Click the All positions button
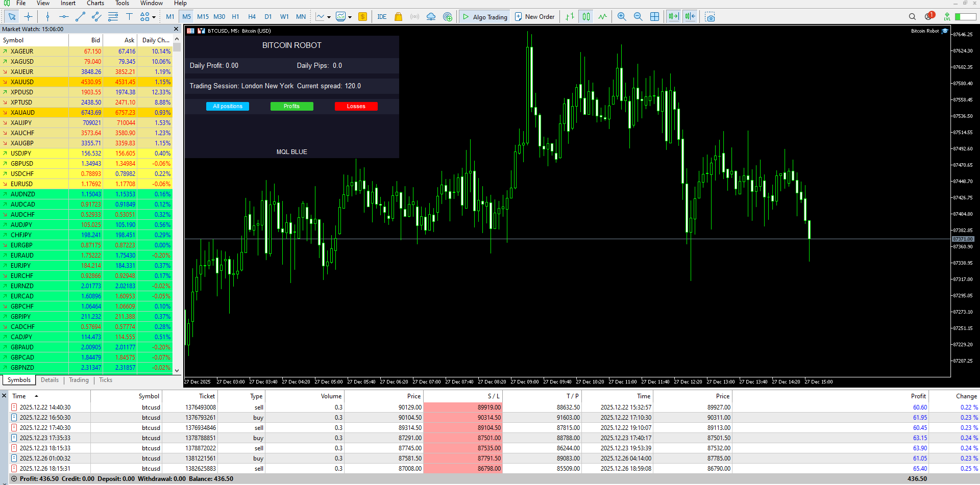980x485 pixels. coord(228,106)
